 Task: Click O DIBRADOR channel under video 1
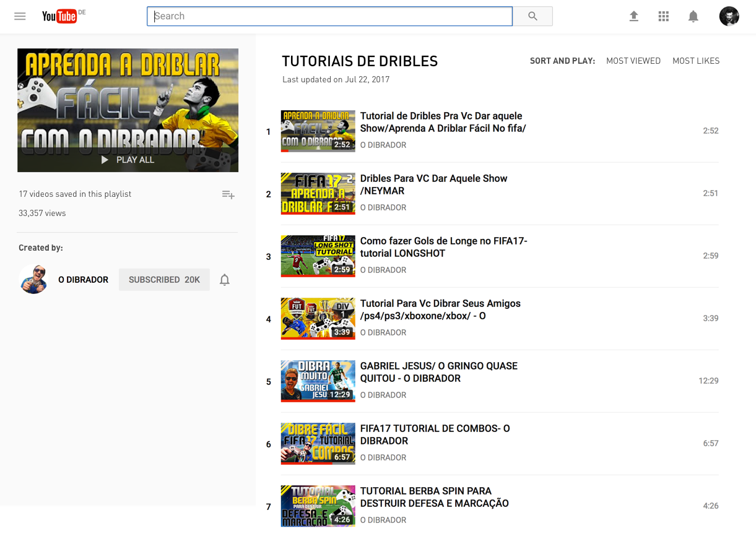pyautogui.click(x=383, y=145)
